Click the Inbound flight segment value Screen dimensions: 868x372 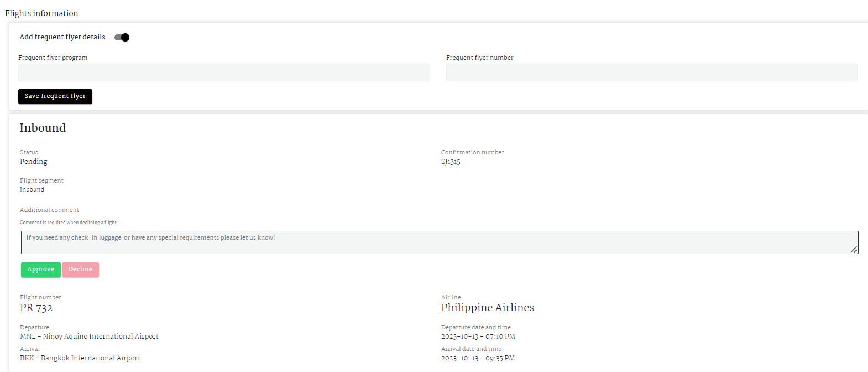click(32, 189)
